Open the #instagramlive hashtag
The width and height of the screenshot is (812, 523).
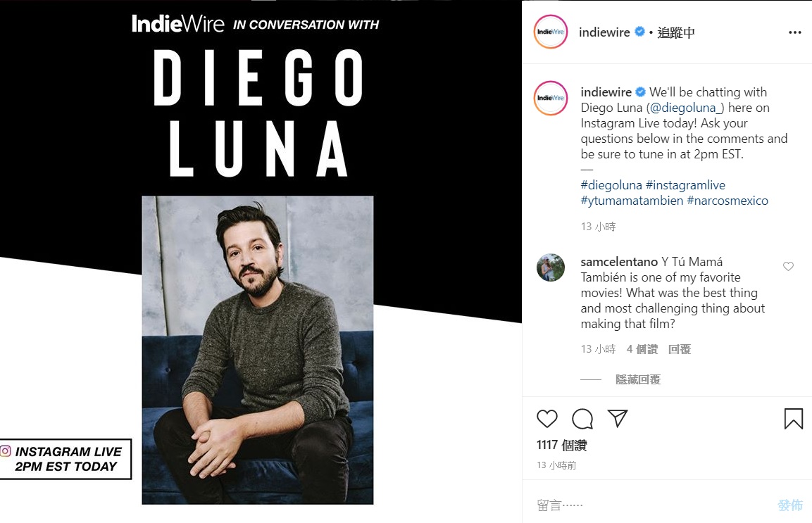[x=686, y=185]
